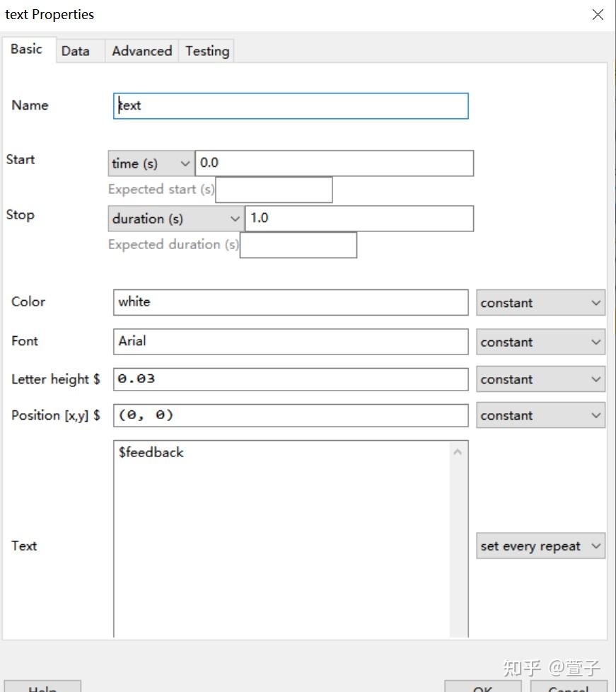The height and width of the screenshot is (692, 616).
Task: Open the Start time (s) dropdown
Action: [151, 163]
